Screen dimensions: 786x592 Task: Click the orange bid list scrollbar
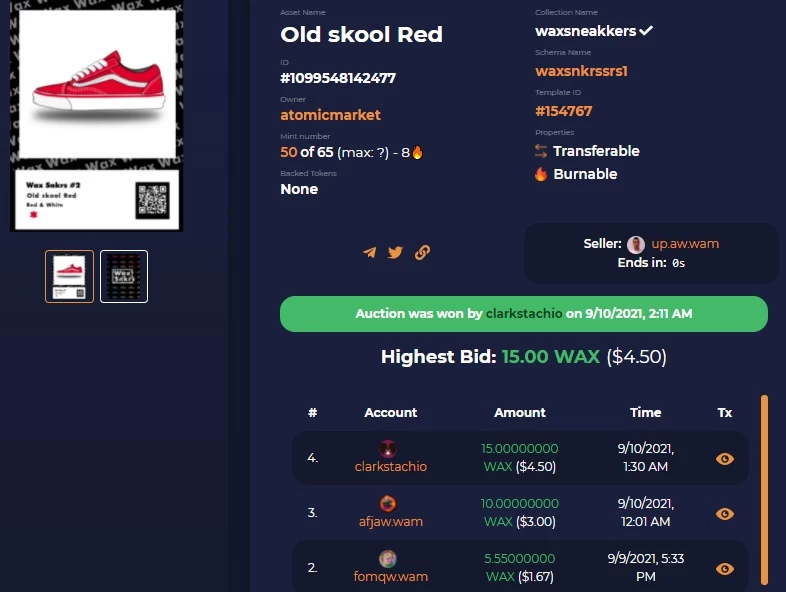point(764,490)
